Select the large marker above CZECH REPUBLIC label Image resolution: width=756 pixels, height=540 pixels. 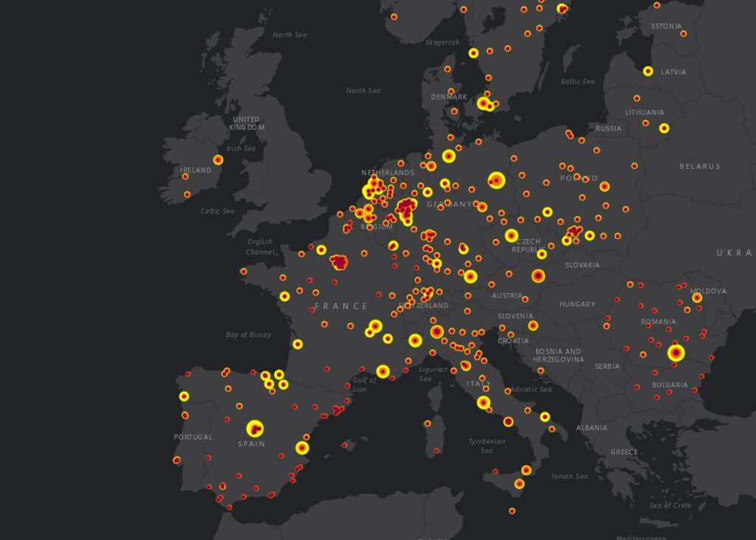coord(511,235)
